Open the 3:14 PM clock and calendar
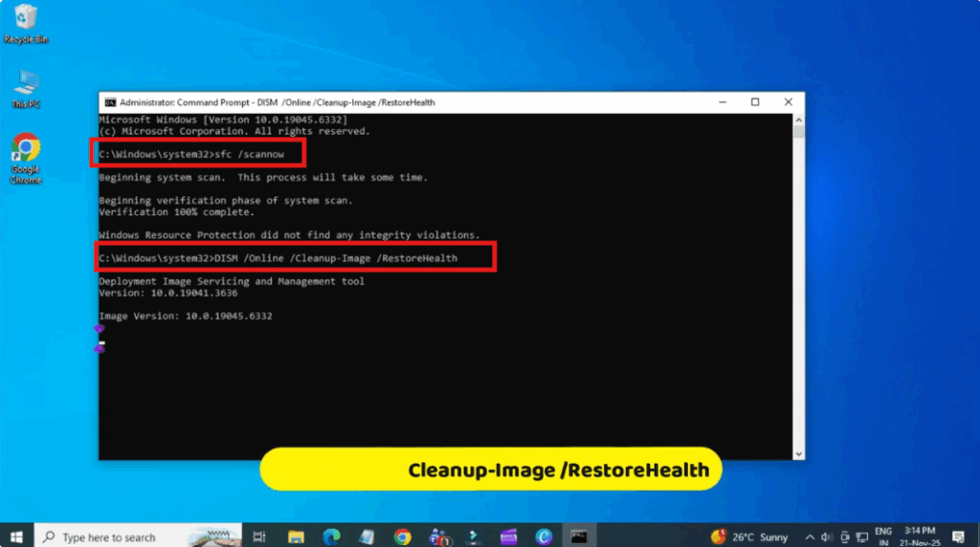 pos(920,536)
